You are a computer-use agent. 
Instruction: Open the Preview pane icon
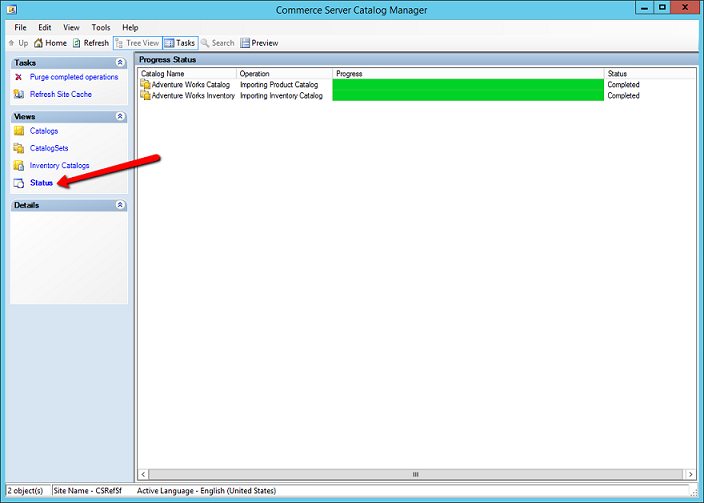tap(245, 43)
